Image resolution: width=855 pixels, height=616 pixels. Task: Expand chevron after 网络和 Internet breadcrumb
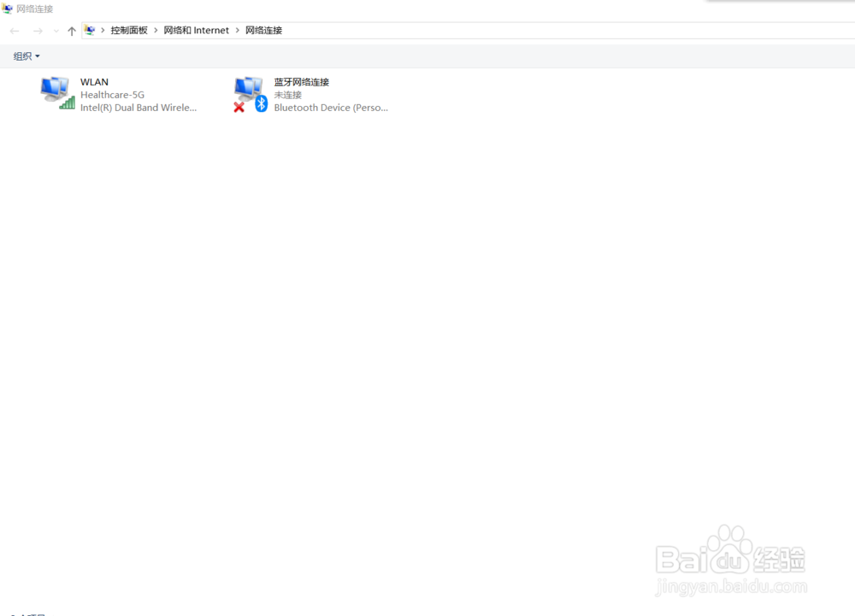pyautogui.click(x=237, y=31)
